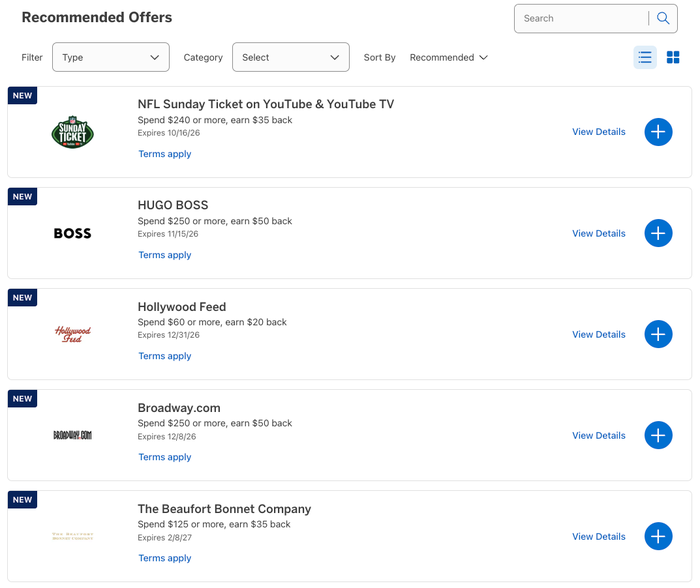Click the 'Recommended Offers' heading
The image size is (700, 588).
[97, 17]
